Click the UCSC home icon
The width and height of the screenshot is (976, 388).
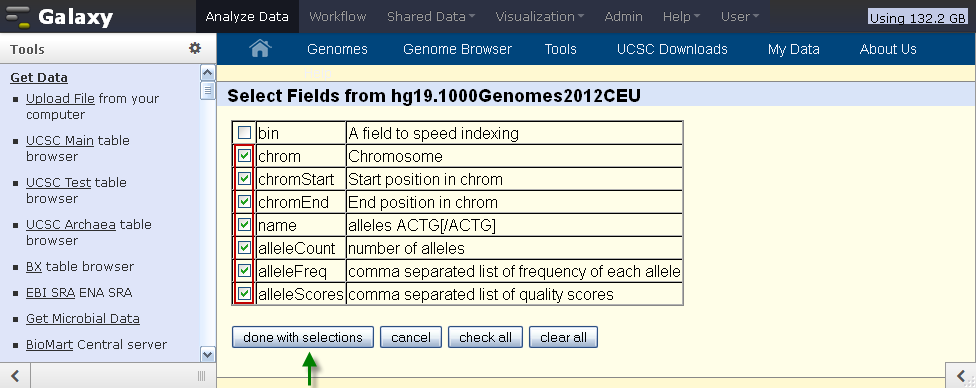pos(260,49)
